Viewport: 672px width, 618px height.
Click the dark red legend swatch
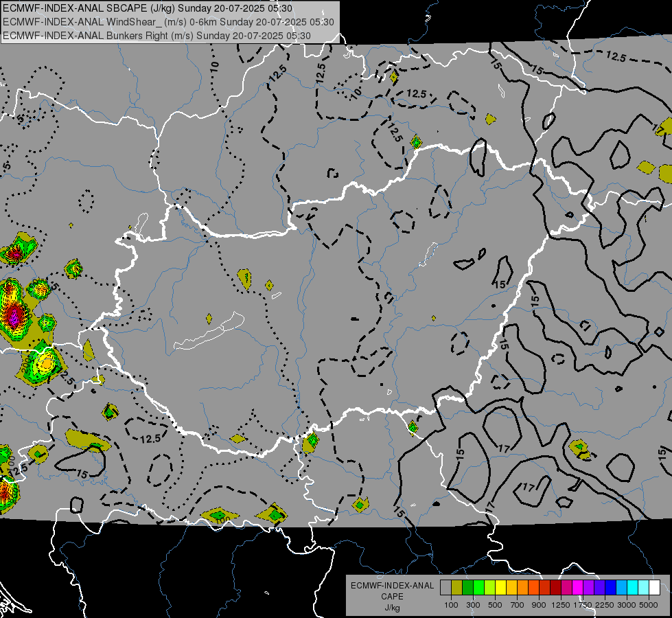tap(555, 587)
